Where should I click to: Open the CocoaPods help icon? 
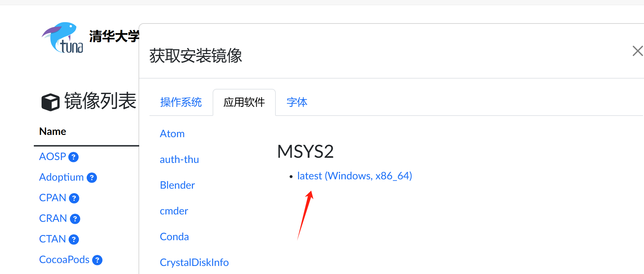[97, 260]
